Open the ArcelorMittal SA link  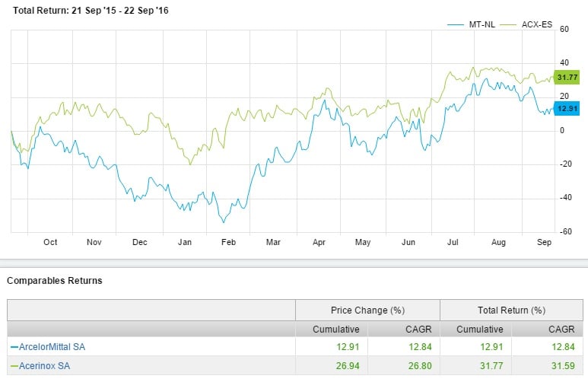48,347
